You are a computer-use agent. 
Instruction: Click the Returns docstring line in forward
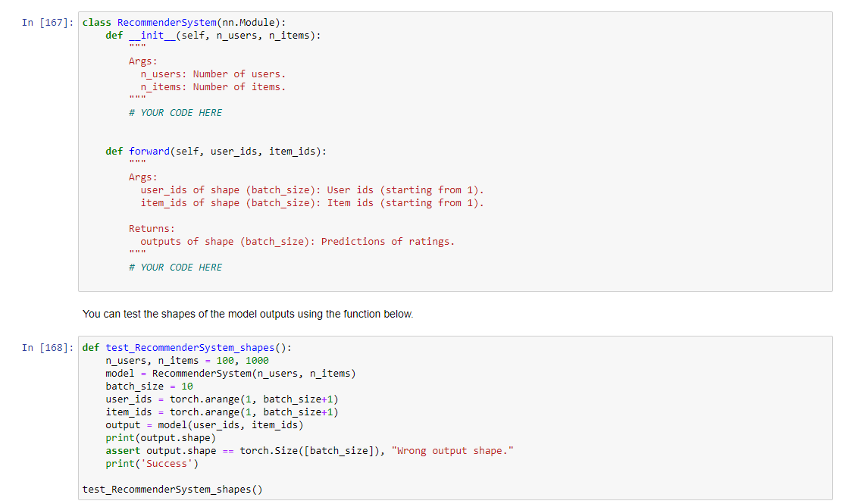(x=151, y=228)
